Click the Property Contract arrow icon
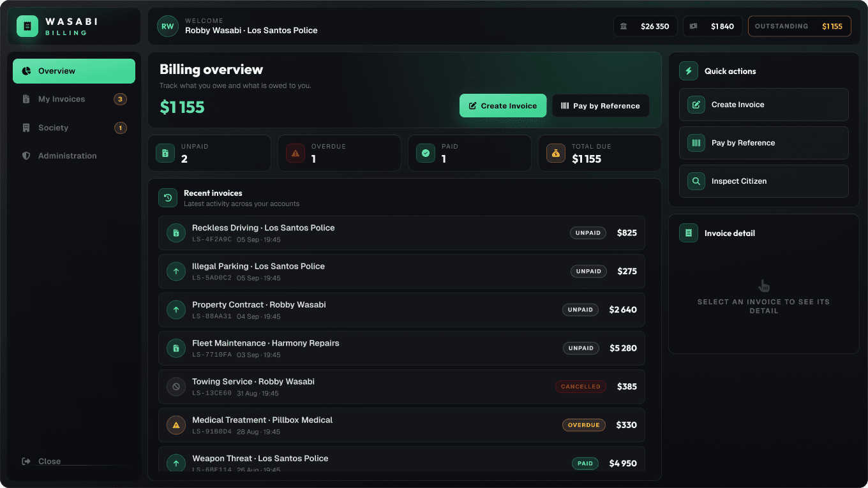This screenshot has width=868, height=488. (x=176, y=309)
